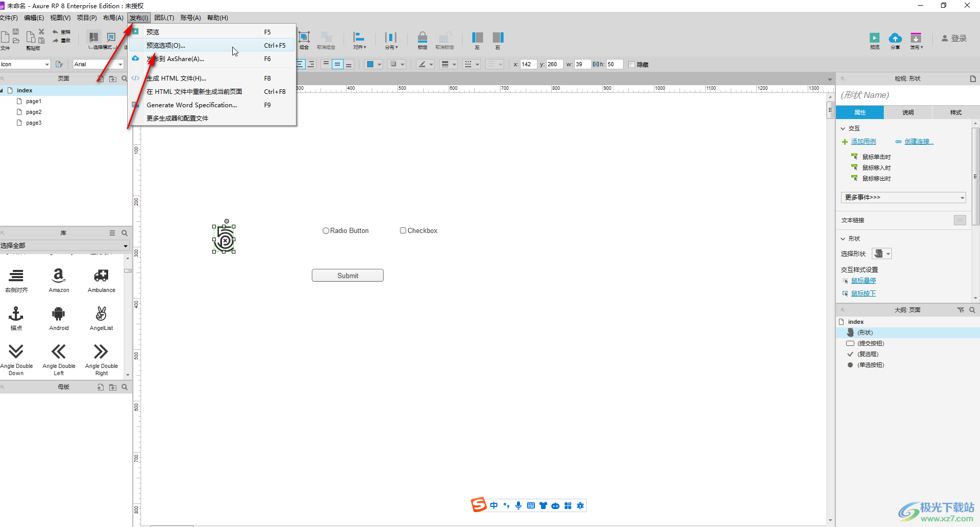Click the Redo (重做) arrow icon

pyautogui.click(x=55, y=41)
